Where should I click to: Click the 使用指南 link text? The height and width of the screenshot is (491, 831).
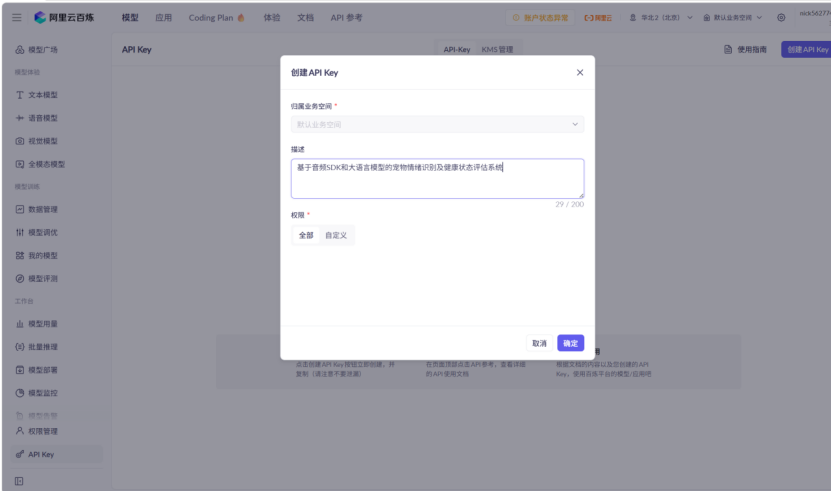click(x=752, y=49)
